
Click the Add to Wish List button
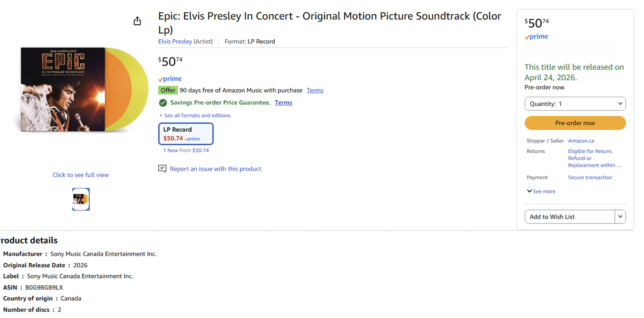569,216
